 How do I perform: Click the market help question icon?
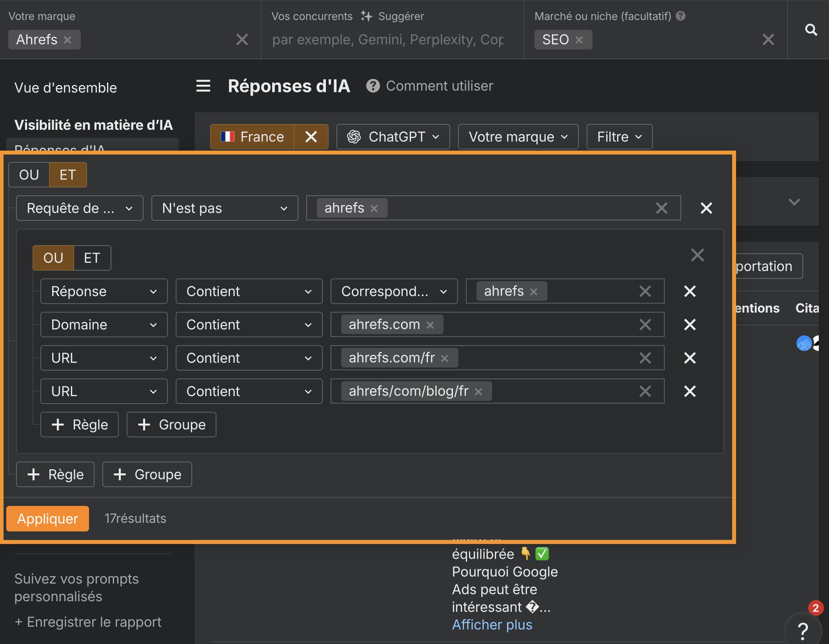tap(681, 16)
